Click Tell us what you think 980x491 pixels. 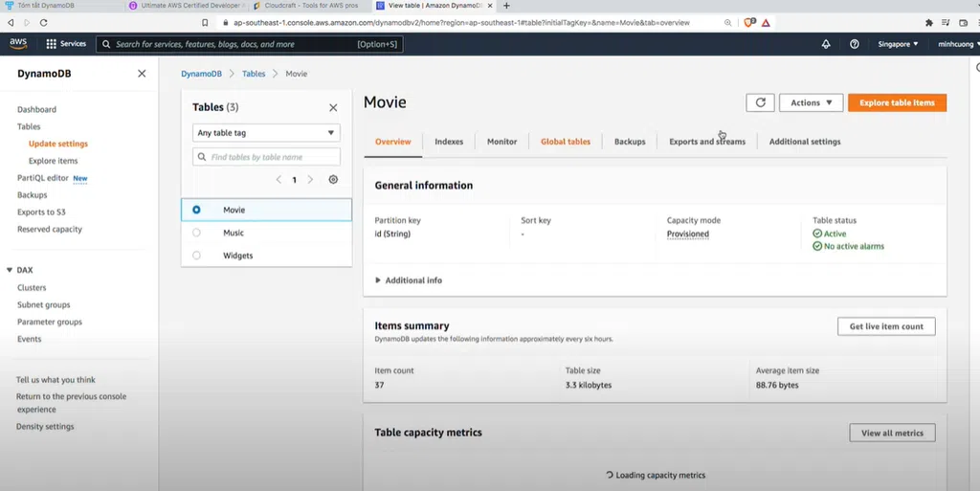pyautogui.click(x=56, y=380)
